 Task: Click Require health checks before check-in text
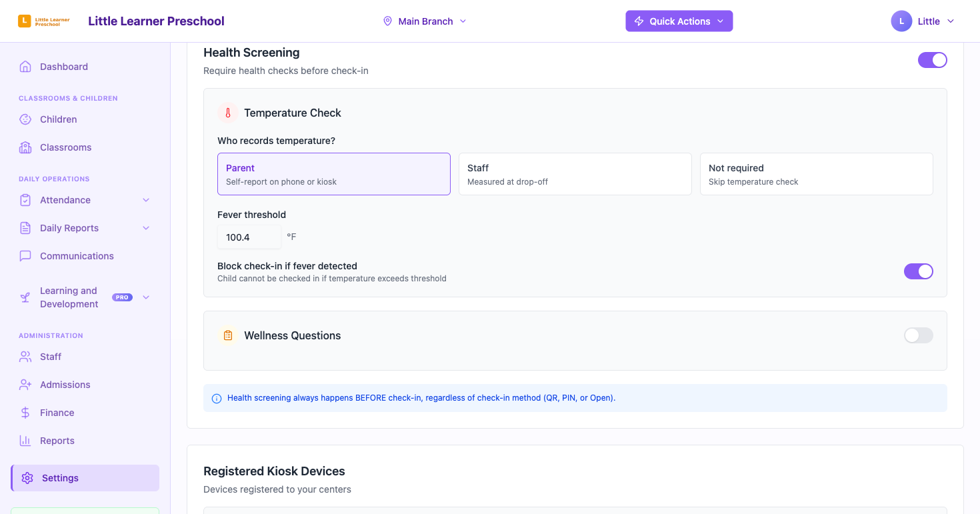(x=286, y=71)
